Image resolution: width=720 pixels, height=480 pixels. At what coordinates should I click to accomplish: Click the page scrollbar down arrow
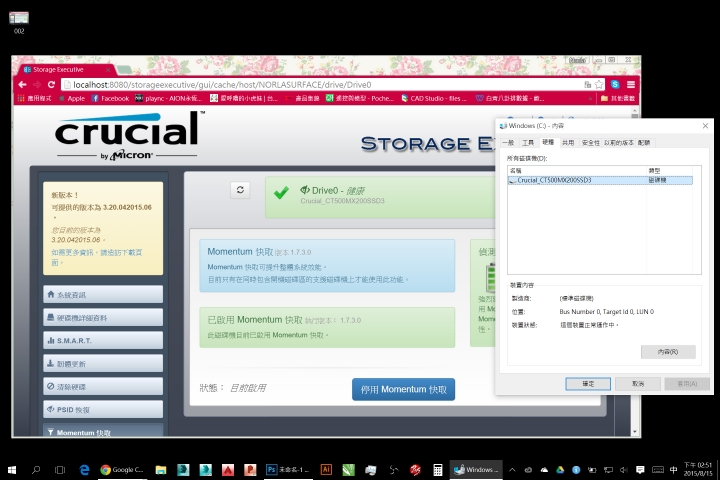635,432
